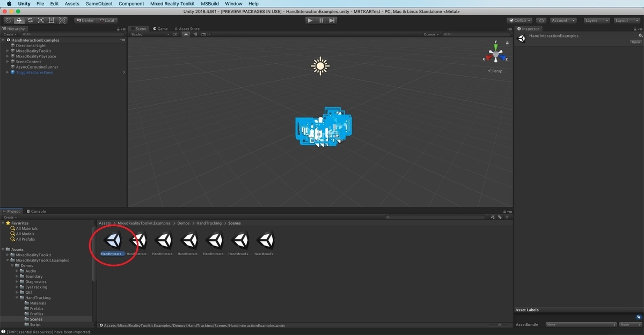Click Demos in the breadcrumb path
This screenshot has height=335, width=644.
(183, 223)
